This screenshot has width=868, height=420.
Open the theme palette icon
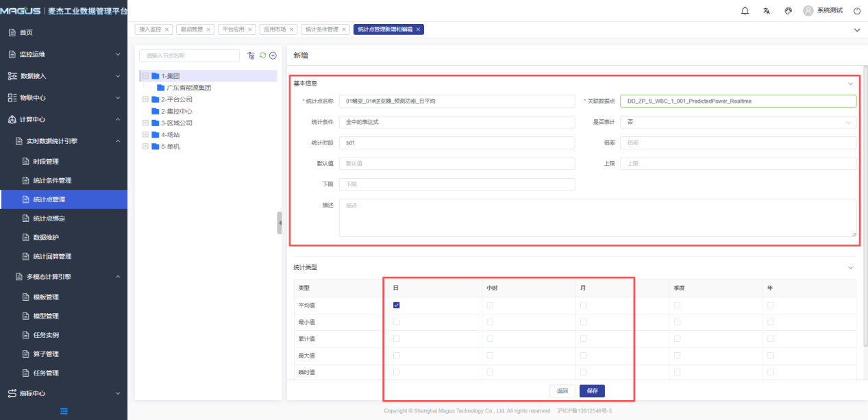(788, 11)
